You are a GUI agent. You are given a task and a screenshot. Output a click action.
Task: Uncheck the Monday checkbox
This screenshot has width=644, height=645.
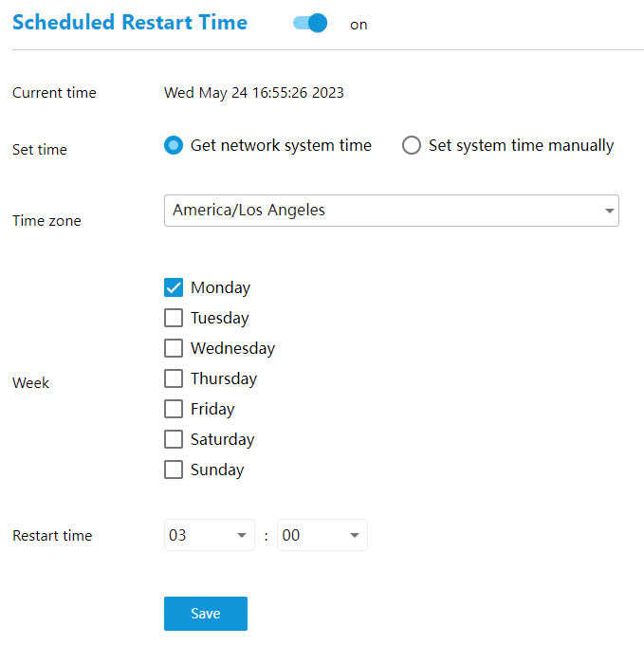pyautogui.click(x=174, y=287)
